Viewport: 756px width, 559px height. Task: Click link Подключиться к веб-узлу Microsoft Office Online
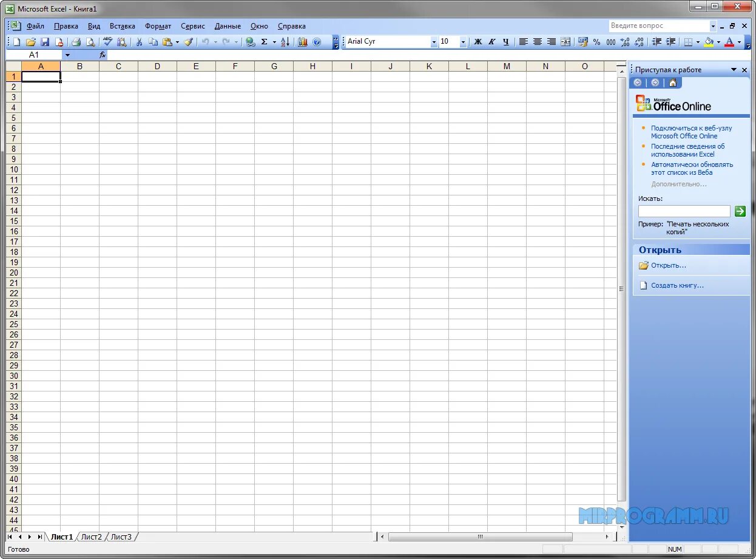691,132
